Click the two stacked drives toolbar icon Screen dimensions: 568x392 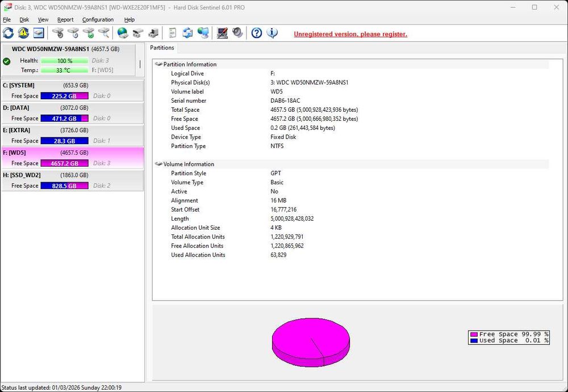(138, 33)
